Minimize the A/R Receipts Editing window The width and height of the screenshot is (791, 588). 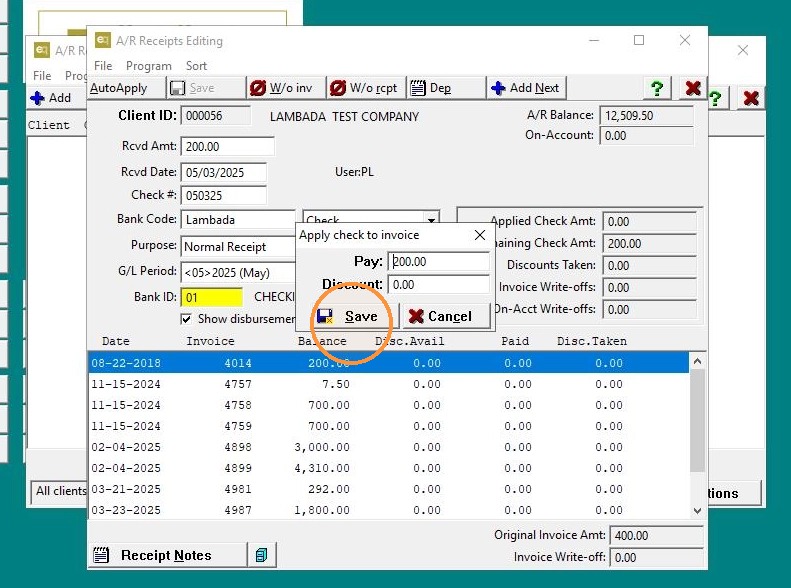tap(594, 40)
